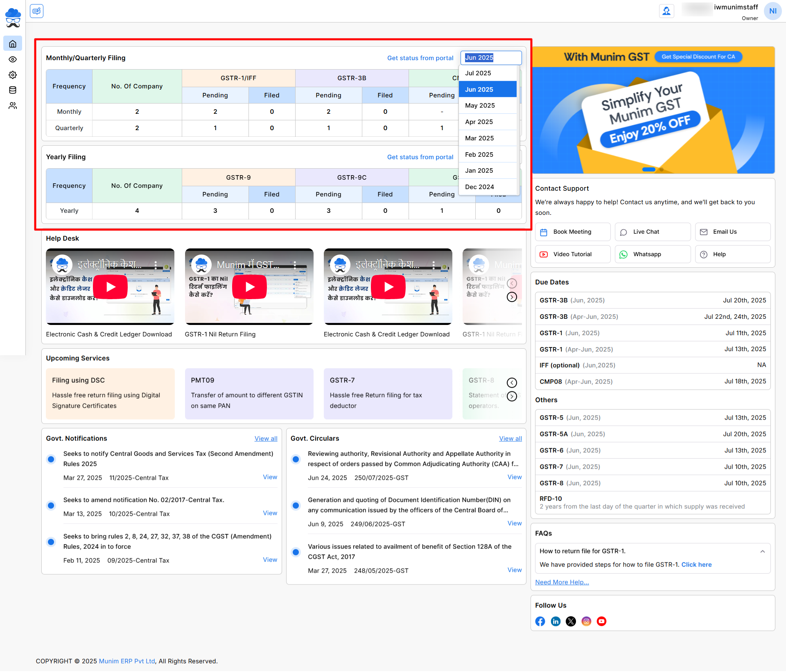Click GSTR-5A (Jun, 2025) due date row
Image resolution: width=786 pixels, height=672 pixels.
[x=653, y=434]
